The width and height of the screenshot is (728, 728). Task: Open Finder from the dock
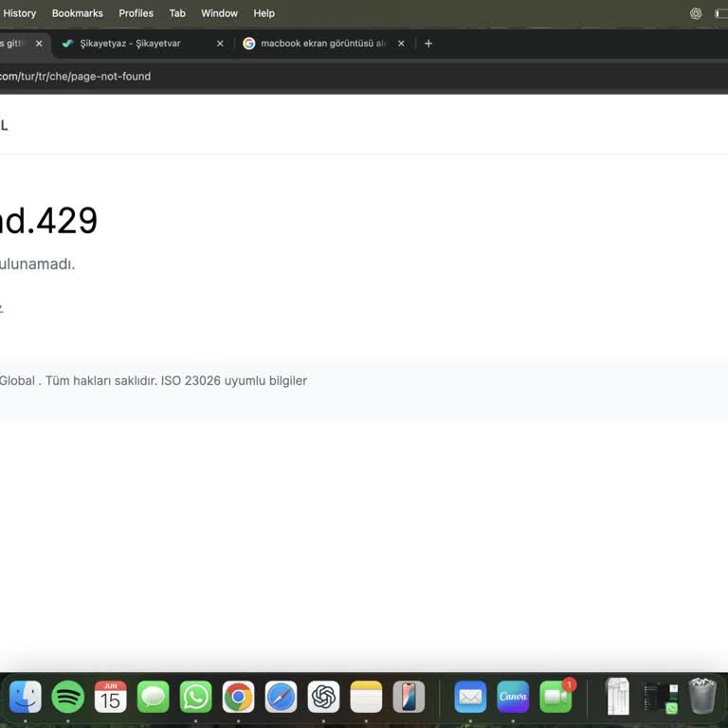click(x=25, y=697)
